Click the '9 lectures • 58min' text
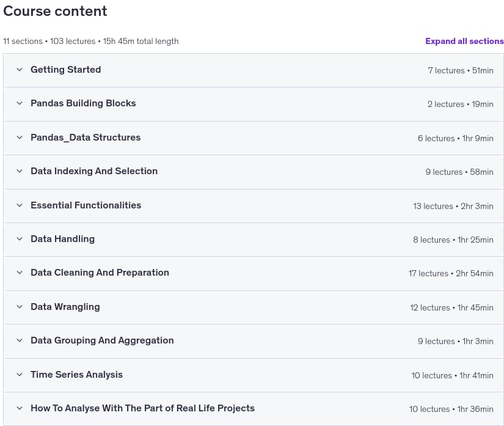This screenshot has width=504, height=426. tap(459, 172)
